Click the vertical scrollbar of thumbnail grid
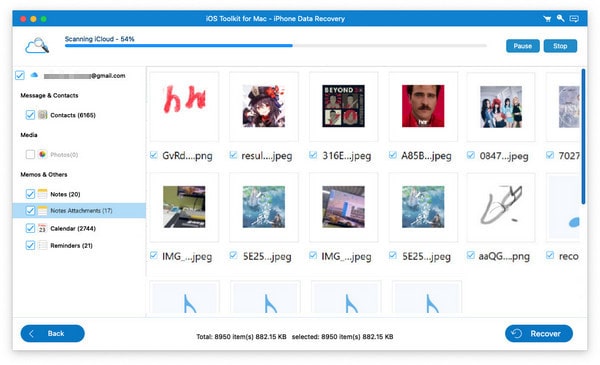This screenshot has width=600, height=365. (x=583, y=136)
